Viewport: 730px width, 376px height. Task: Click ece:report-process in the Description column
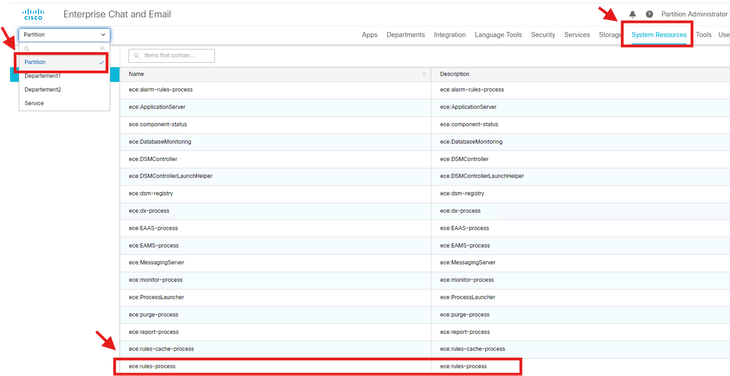click(x=465, y=332)
